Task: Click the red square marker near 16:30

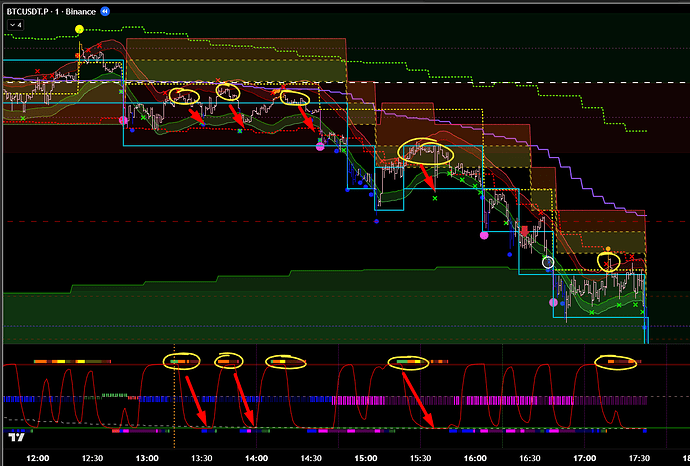Action: 525,231
